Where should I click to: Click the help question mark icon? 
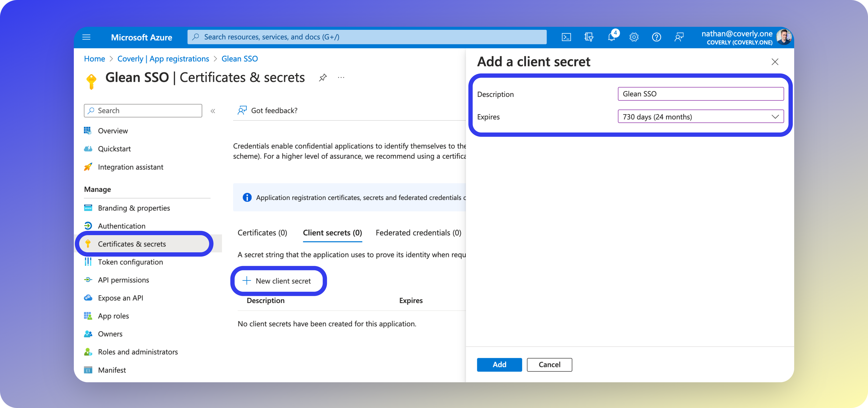pos(656,37)
